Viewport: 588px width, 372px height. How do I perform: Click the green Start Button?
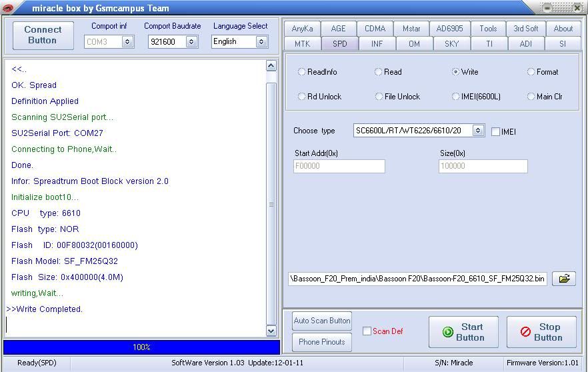[x=463, y=332]
